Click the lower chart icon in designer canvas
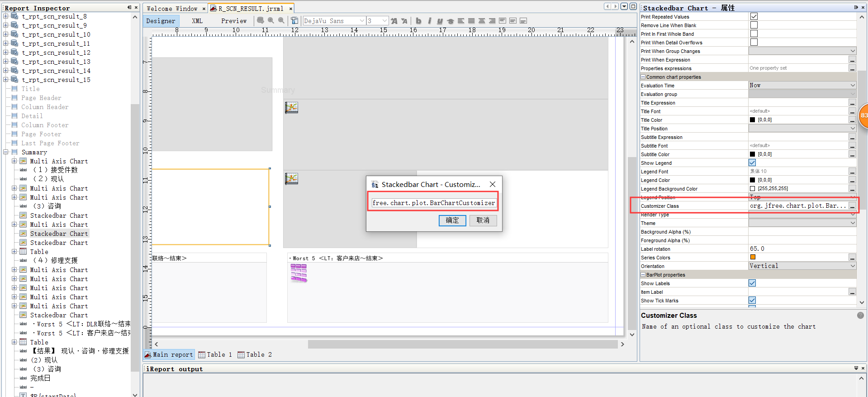Viewport: 868px width, 397px height. point(291,178)
